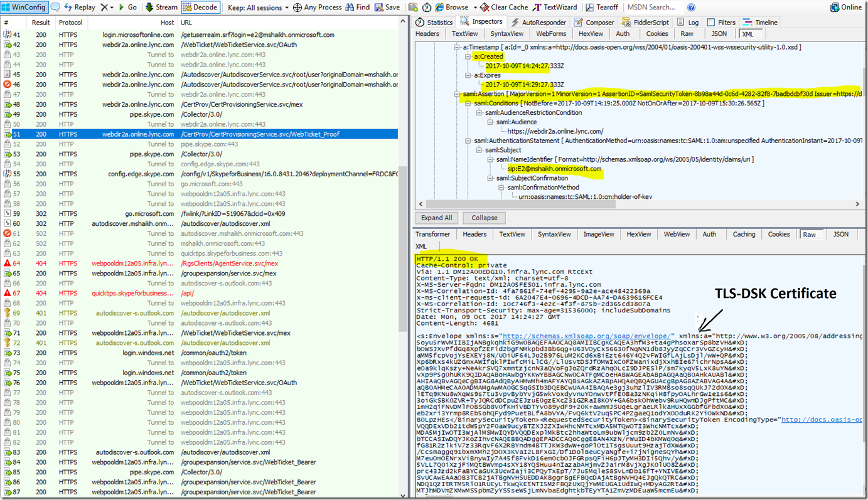
Task: Select request WebForms inspector tab
Action: pos(551,34)
